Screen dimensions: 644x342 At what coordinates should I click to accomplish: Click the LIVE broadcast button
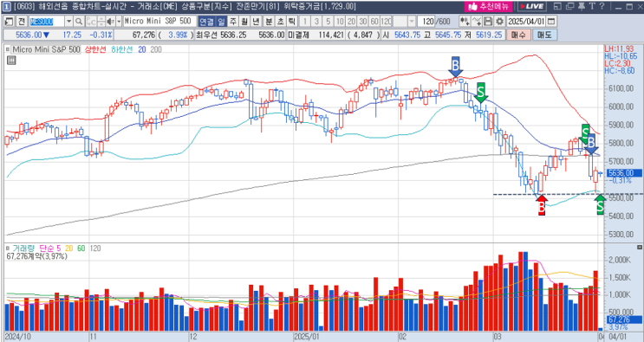[531, 7]
